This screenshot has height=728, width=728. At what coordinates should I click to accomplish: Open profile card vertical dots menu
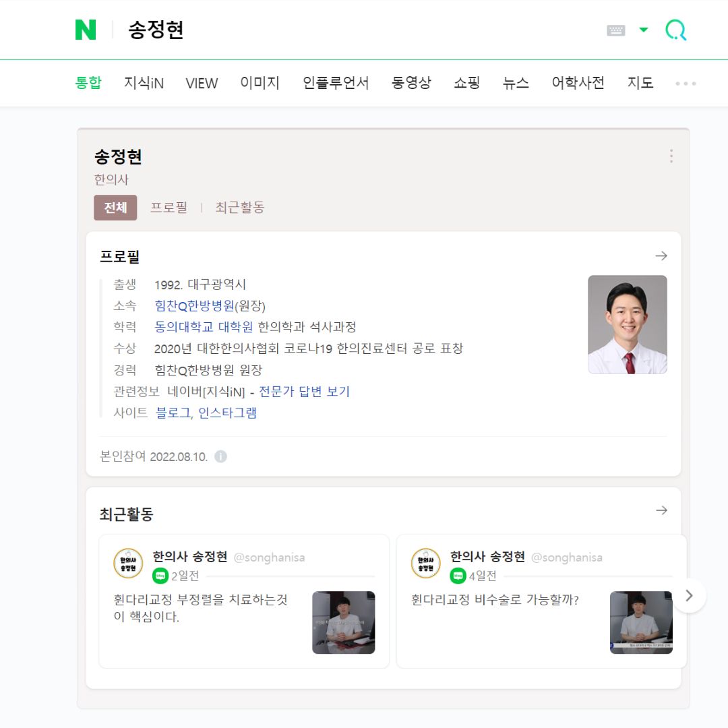pos(671,156)
